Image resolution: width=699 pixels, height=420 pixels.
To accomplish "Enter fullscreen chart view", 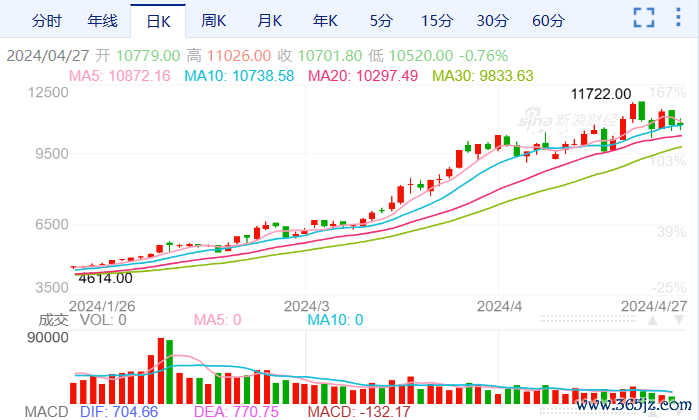I will pyautogui.click(x=645, y=17).
